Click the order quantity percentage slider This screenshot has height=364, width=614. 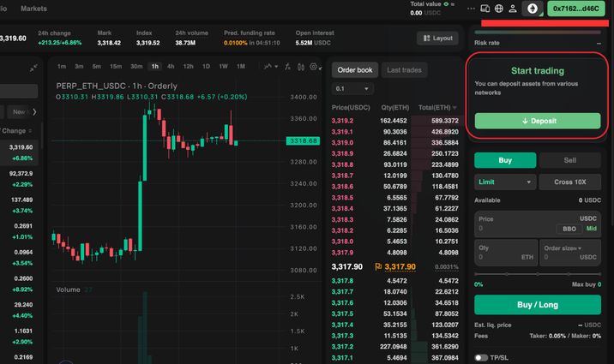tap(537, 272)
